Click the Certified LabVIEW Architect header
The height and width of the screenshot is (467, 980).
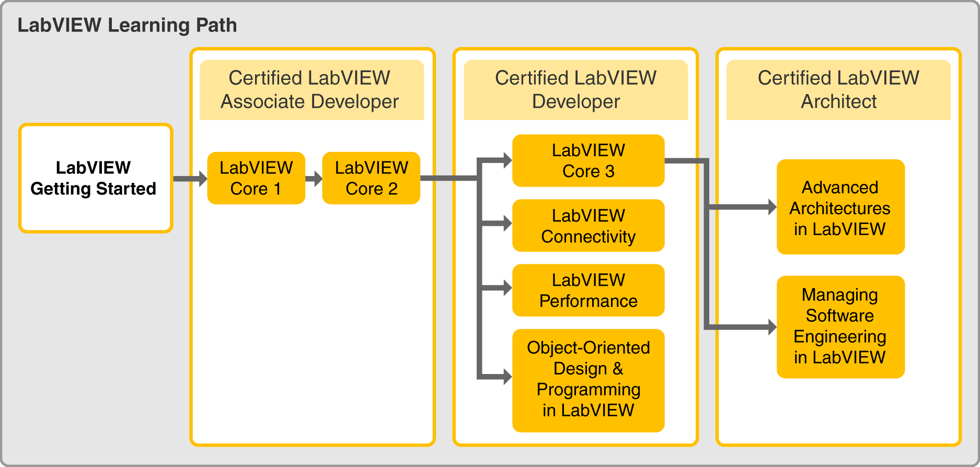[x=838, y=90]
